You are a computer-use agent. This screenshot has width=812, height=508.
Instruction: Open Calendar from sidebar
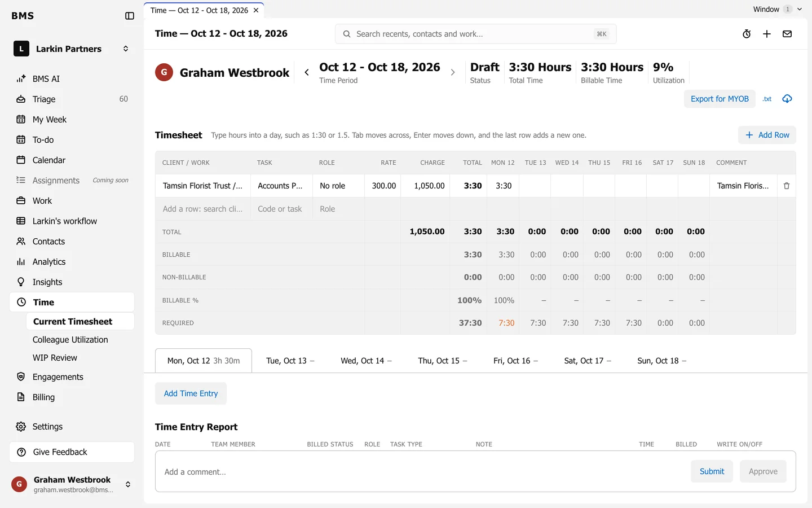[x=72, y=160]
